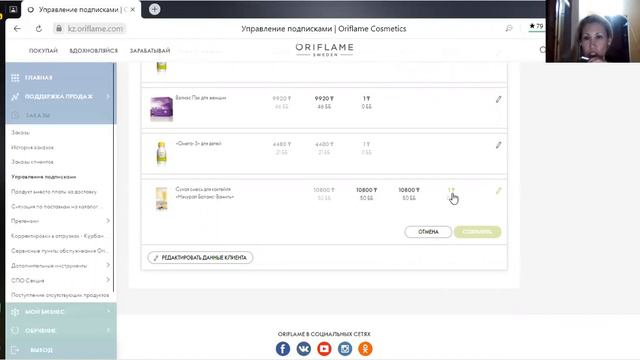Open Oriflame VK page icon
Image resolution: width=640 pixels, height=360 pixels.
point(304,349)
